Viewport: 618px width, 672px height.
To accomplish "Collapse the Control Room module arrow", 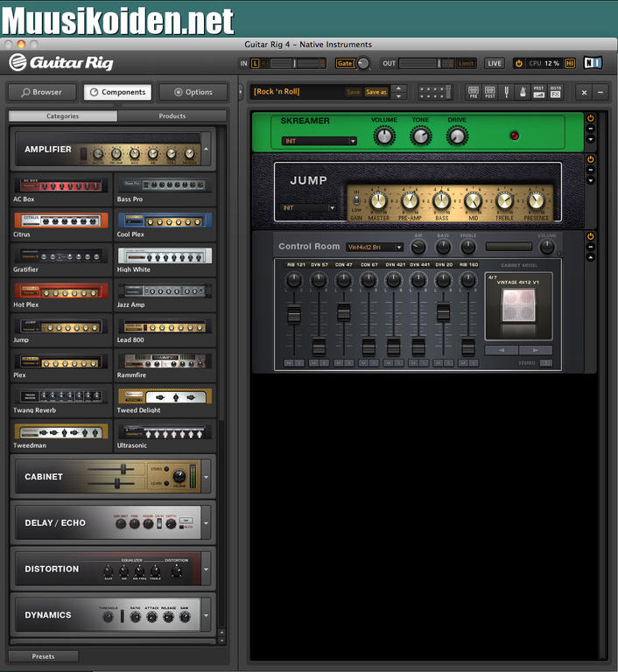I will coord(591,257).
